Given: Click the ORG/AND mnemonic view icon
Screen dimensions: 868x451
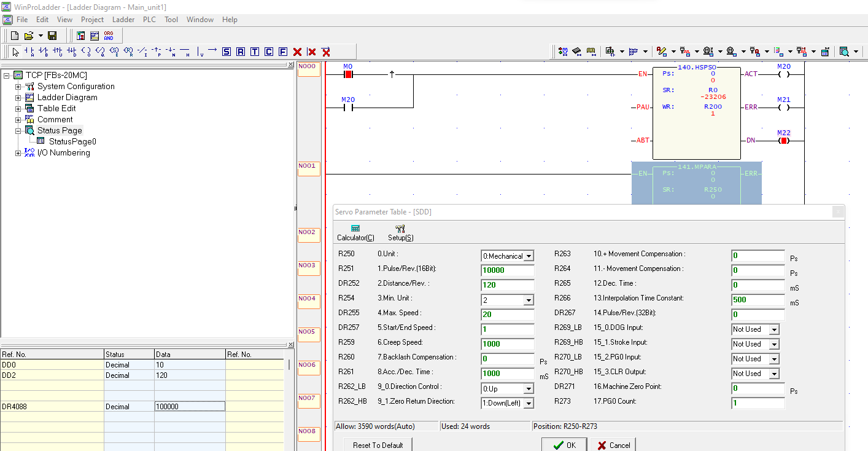Looking at the screenshot, I should (109, 36).
